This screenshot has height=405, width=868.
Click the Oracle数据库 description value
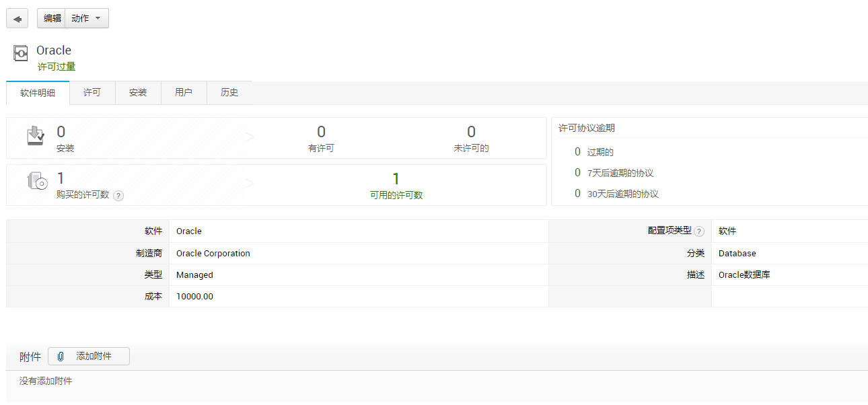(744, 275)
